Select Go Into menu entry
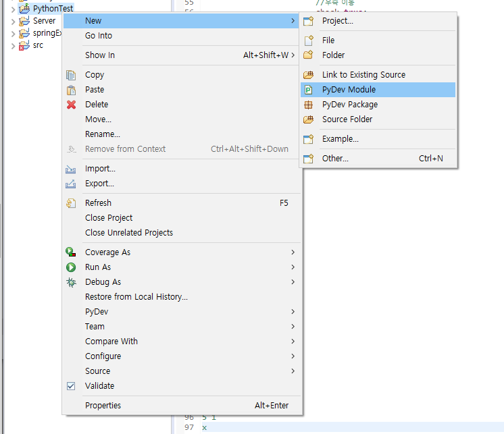Viewport: 504px width, 434px height. point(182,36)
